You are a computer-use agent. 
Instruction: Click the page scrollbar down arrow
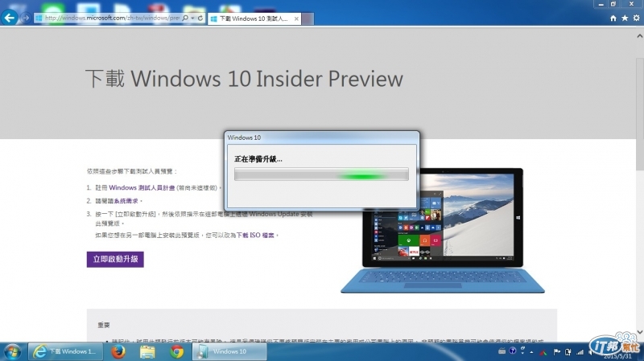pyautogui.click(x=639, y=332)
